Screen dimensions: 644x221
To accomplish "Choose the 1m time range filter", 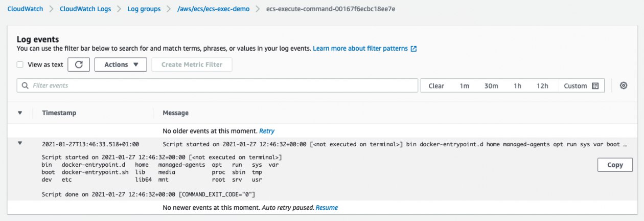I will click(464, 86).
